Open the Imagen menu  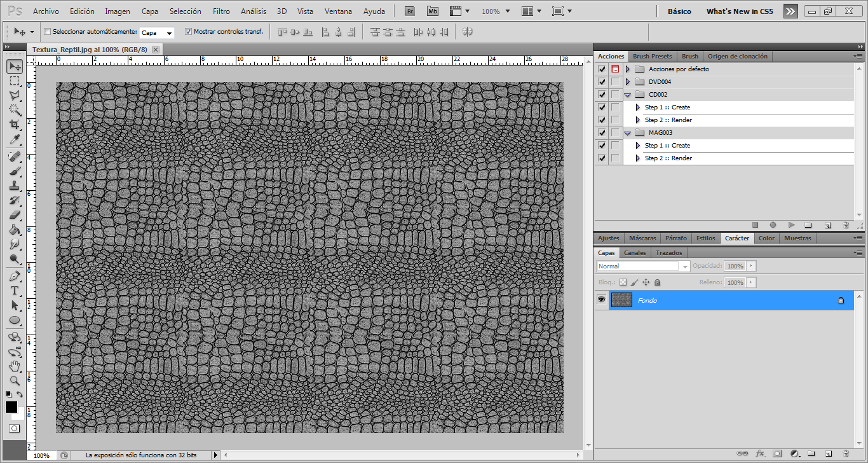click(118, 11)
